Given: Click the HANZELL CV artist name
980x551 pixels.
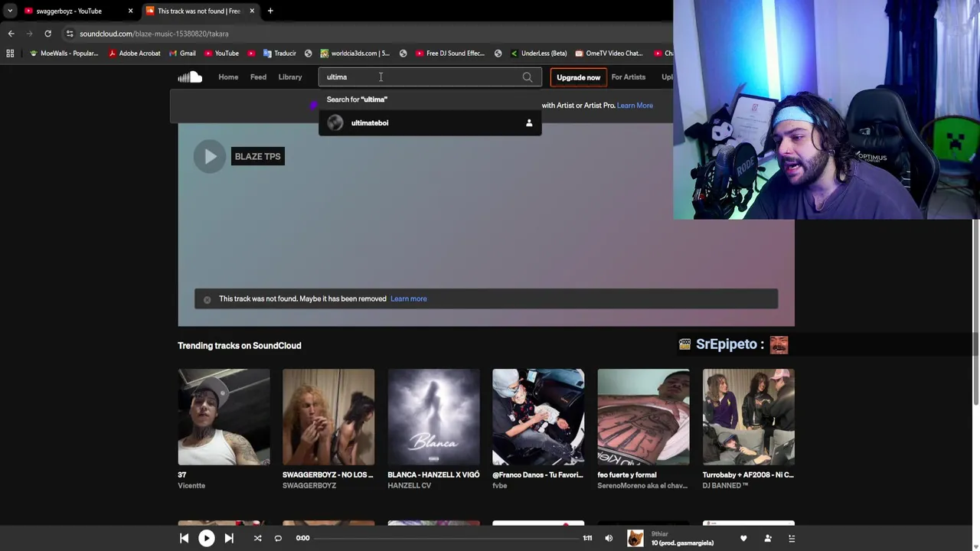Looking at the screenshot, I should (x=409, y=486).
